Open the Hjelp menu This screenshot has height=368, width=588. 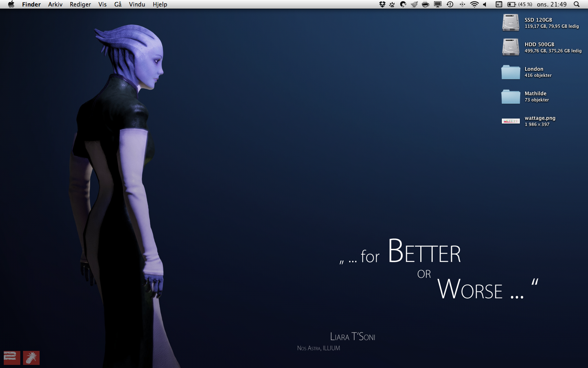tap(160, 4)
